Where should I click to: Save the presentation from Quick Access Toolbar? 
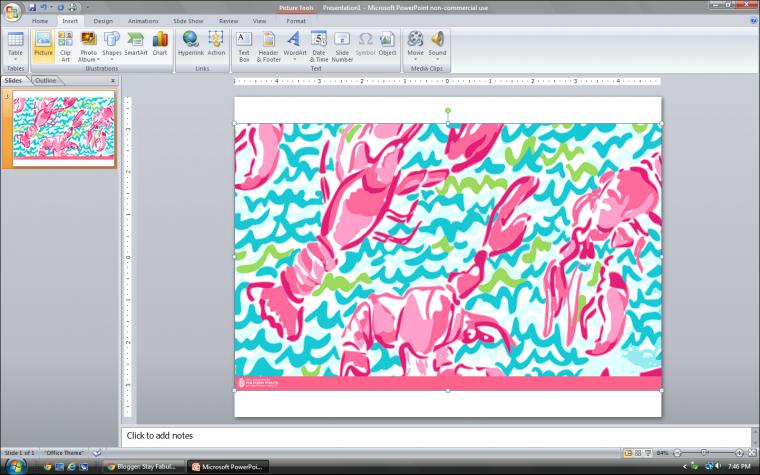[x=32, y=7]
